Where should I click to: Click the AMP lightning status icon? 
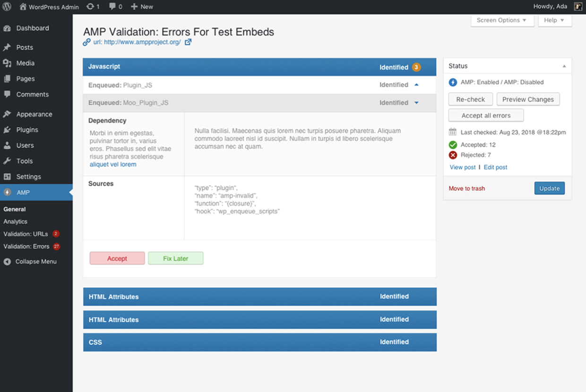tap(453, 82)
